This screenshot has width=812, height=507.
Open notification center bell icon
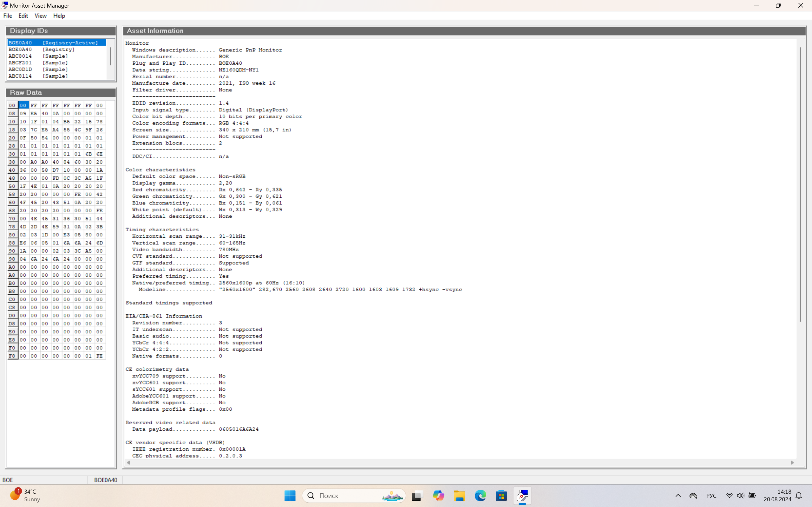point(799,496)
